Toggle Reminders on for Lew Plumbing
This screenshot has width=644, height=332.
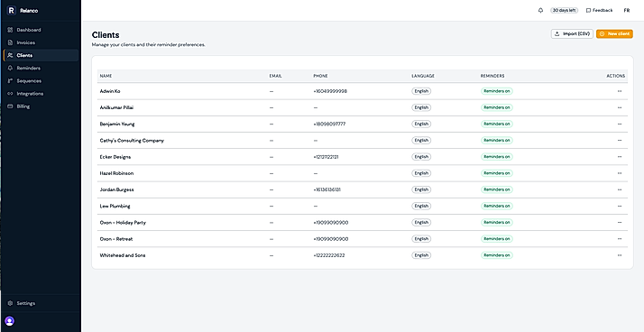[497, 207]
